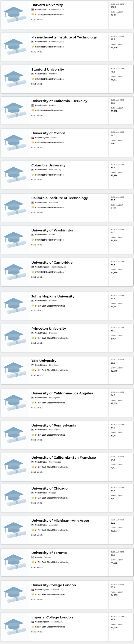The height and width of the screenshot is (644, 134).
Task: Click Harvard University graduation cap image
Action: (x=15, y=15)
